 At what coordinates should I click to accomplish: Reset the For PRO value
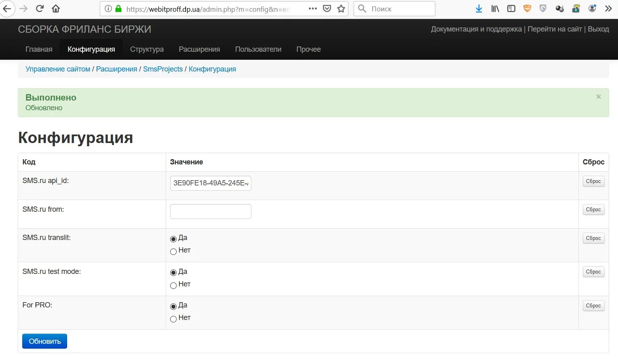click(x=593, y=305)
